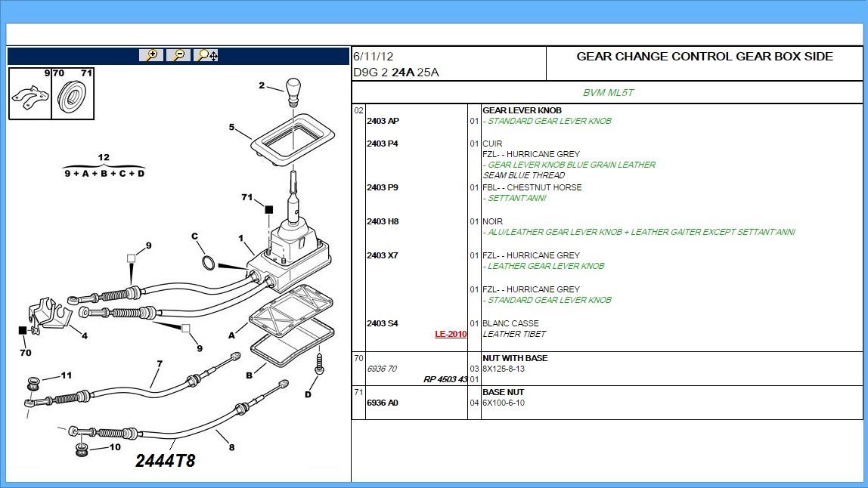Viewport: 868px width, 488px height.
Task: Open the LE-2010 red link
Action: pos(450,334)
